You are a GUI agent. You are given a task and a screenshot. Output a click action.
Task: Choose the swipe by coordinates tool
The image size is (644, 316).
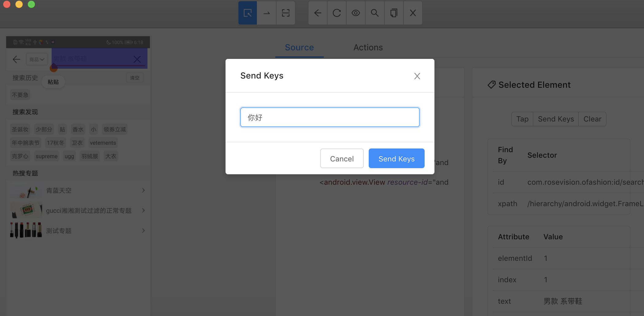[267, 13]
